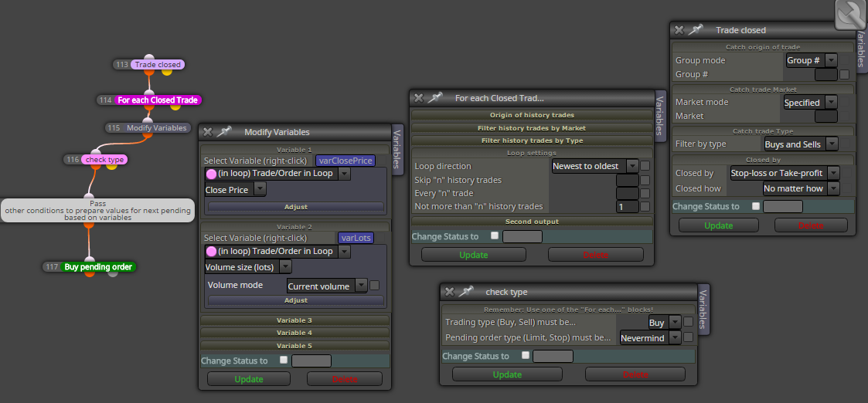Click Update in check type panel
868x403 pixels.
(507, 374)
